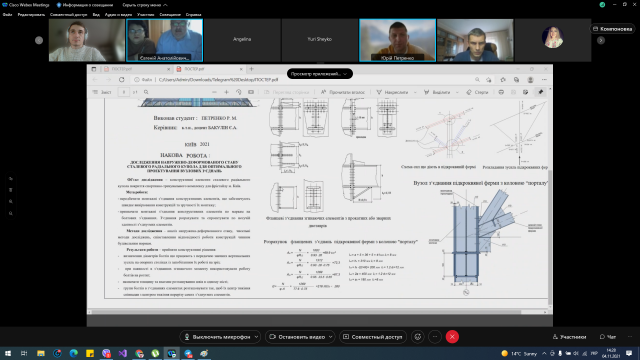Expand the video options arrow

point(331,337)
